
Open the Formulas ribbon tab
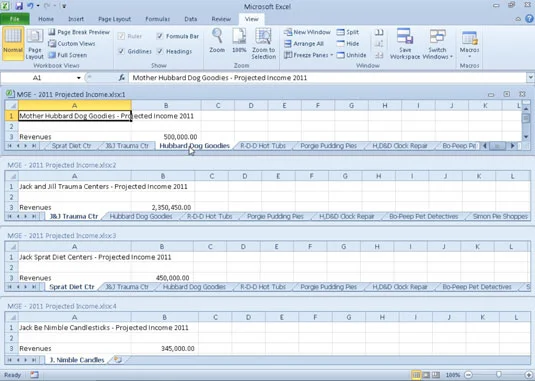(158, 19)
